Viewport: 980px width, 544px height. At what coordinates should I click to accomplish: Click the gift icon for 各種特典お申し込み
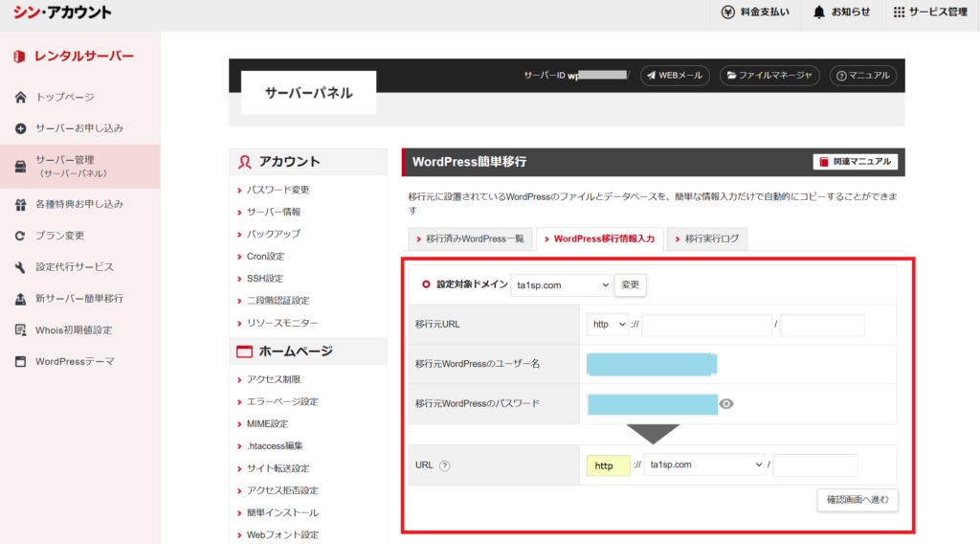(x=20, y=204)
